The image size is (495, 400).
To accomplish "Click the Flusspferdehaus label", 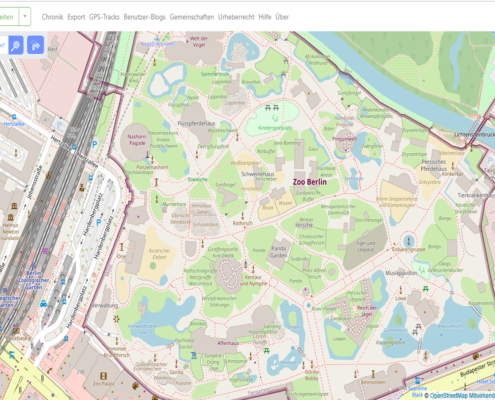I will click(196, 124).
